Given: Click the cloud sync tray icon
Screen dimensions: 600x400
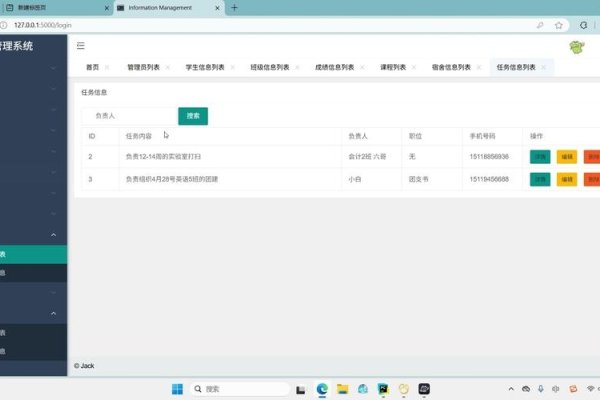Looking at the screenshot, I should point(526,389).
